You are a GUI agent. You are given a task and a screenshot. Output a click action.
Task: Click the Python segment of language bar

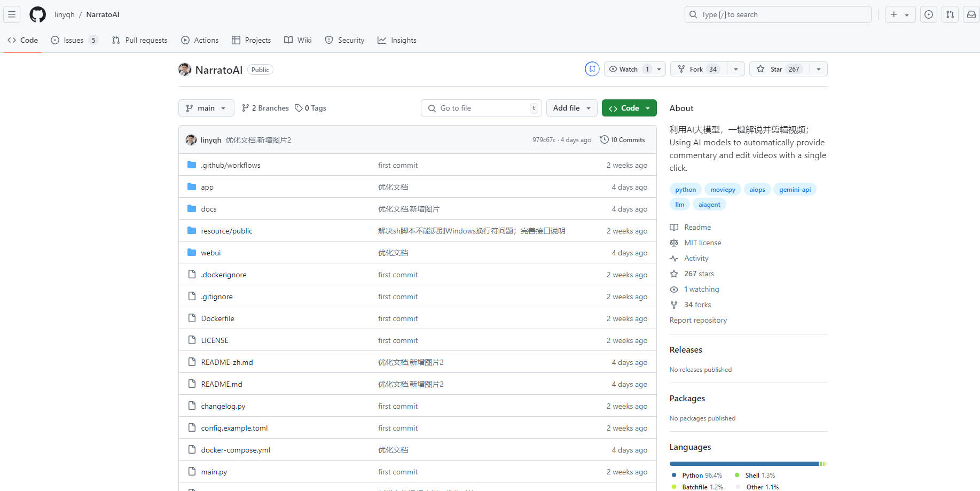tap(743, 464)
